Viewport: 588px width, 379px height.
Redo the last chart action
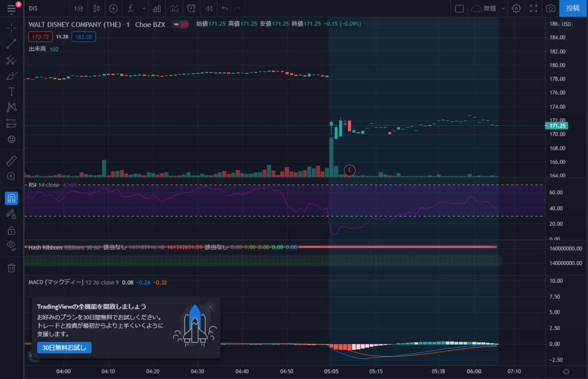[238, 8]
